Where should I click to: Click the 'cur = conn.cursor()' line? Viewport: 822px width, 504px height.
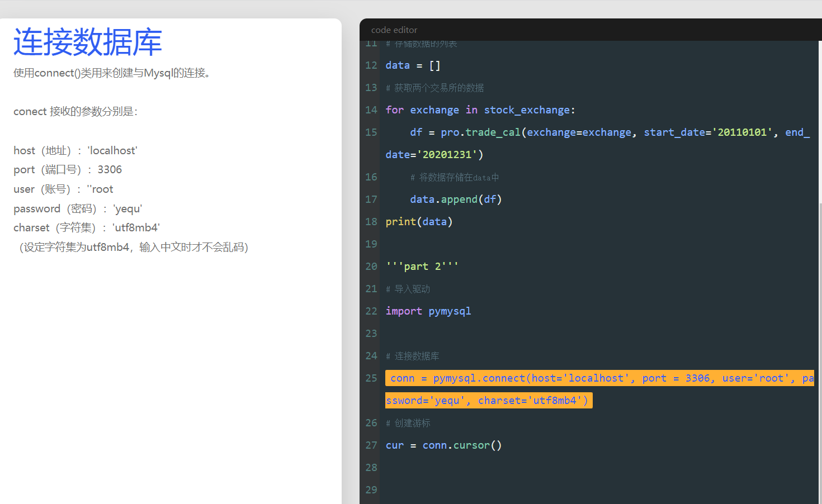(x=443, y=445)
